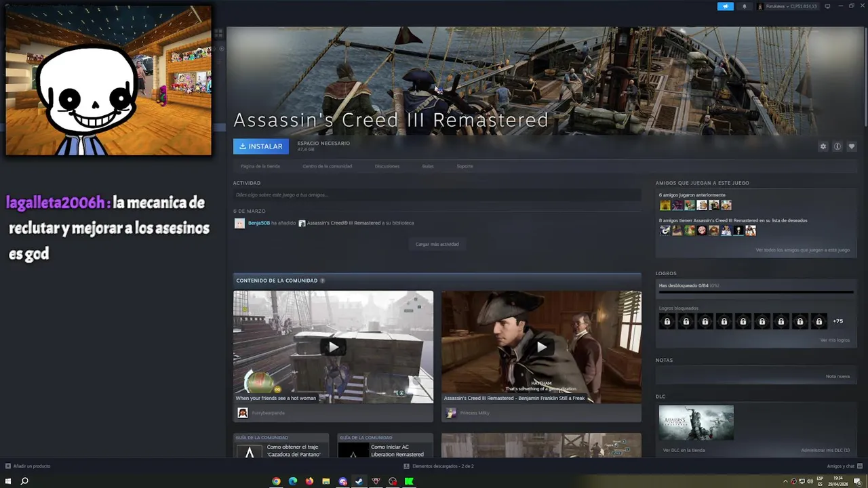
Task: Click the +75 more achievements indicator
Action: click(x=838, y=321)
